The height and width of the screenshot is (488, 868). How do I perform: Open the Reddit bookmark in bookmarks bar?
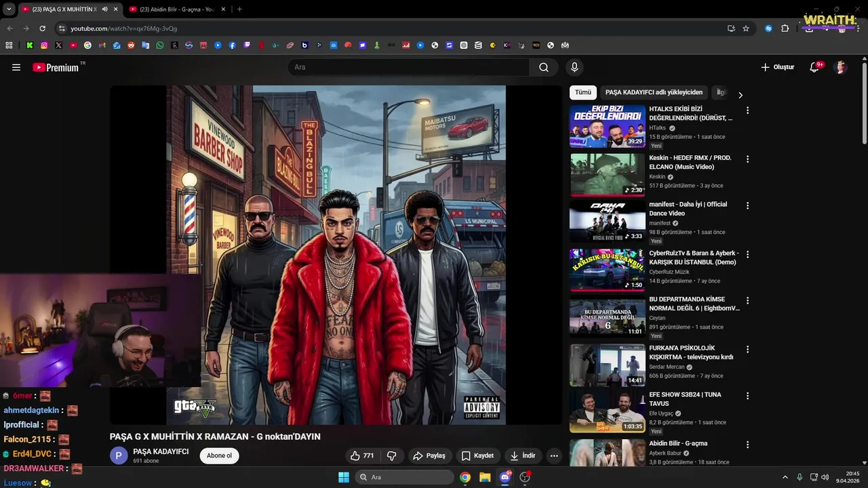point(131,45)
